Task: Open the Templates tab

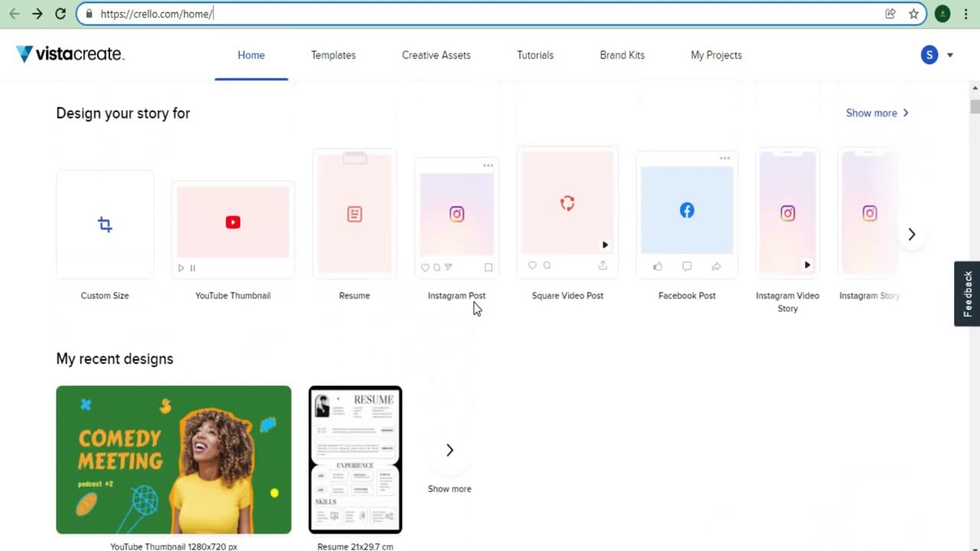Action: click(x=333, y=55)
